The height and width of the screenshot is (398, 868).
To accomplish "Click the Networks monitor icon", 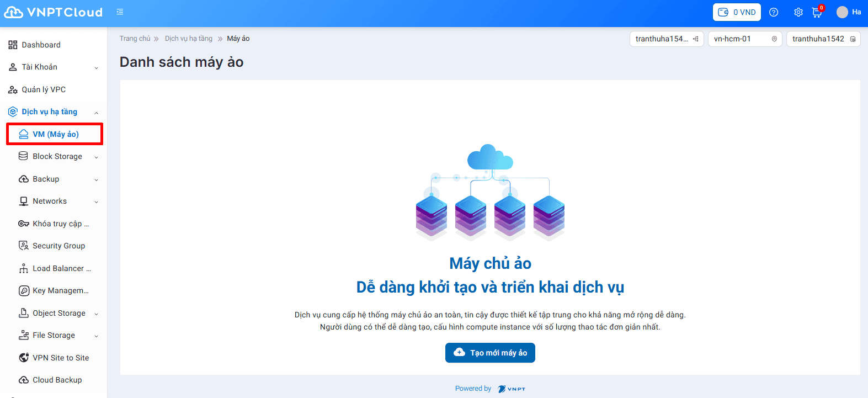I will click(24, 201).
